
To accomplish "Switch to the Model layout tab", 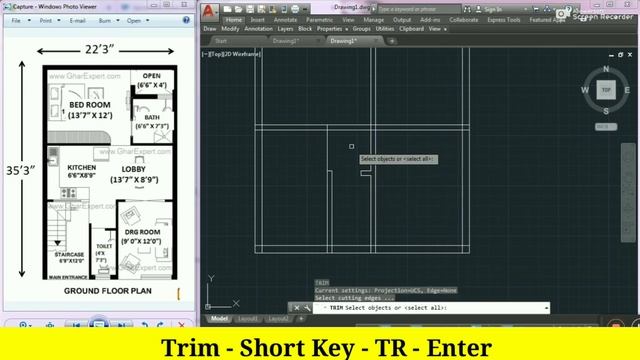I will [219, 318].
